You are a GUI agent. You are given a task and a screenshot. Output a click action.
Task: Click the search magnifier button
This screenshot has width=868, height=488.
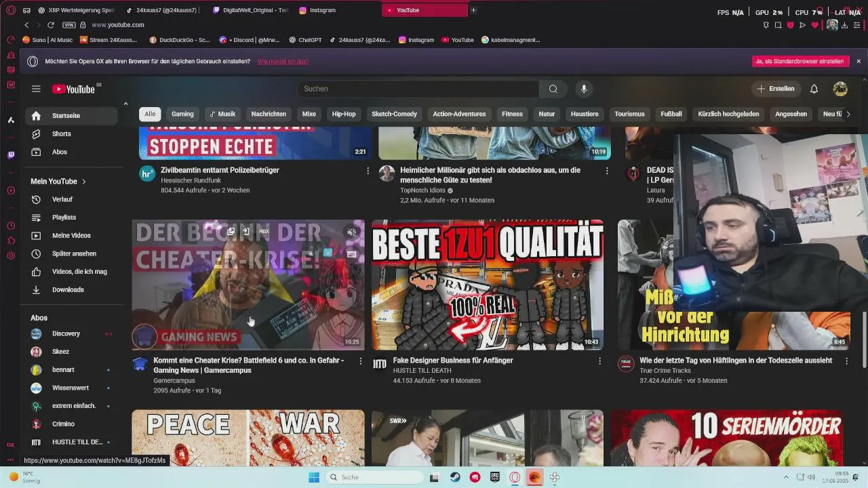pyautogui.click(x=553, y=89)
